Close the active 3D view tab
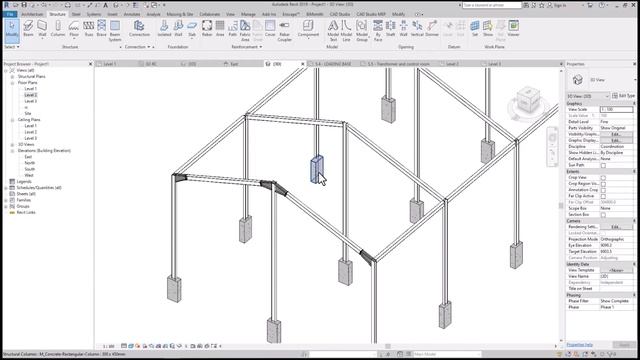The height and width of the screenshot is (360, 640). [303, 64]
